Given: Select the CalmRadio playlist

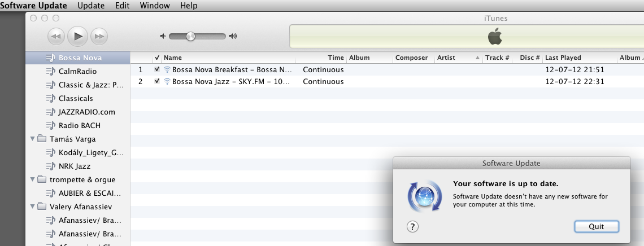Looking at the screenshot, I should 78,71.
